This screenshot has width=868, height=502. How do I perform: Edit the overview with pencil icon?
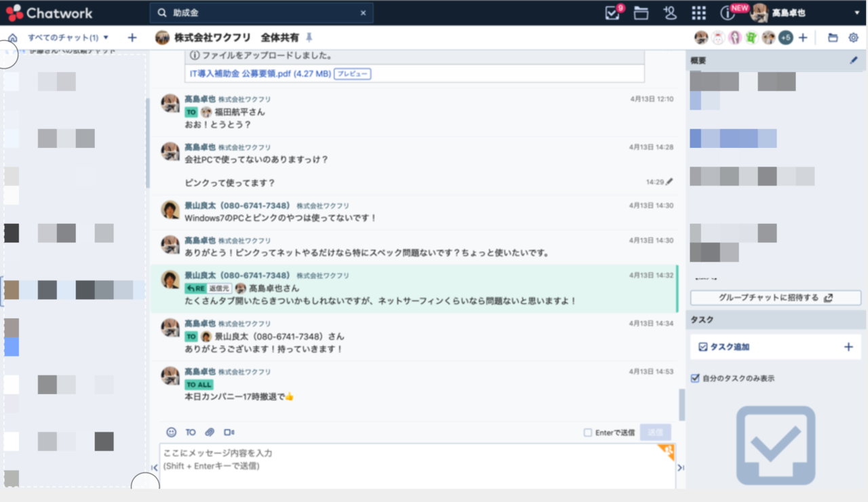853,60
